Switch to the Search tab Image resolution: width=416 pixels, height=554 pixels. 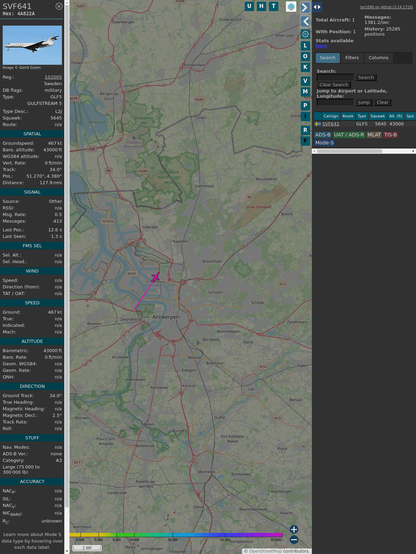(328, 58)
